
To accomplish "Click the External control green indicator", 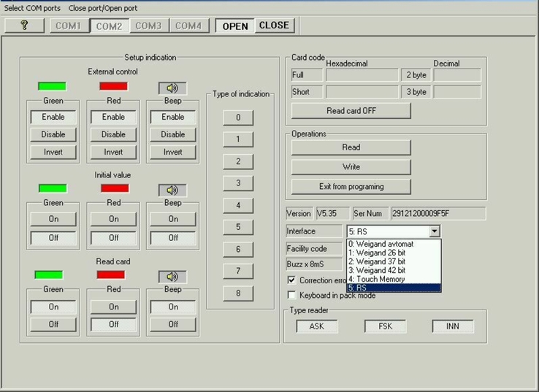I will pyautogui.click(x=52, y=86).
